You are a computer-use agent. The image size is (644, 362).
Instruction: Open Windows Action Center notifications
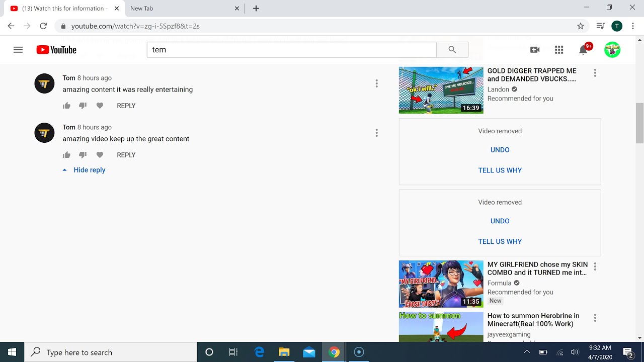pyautogui.click(x=628, y=352)
